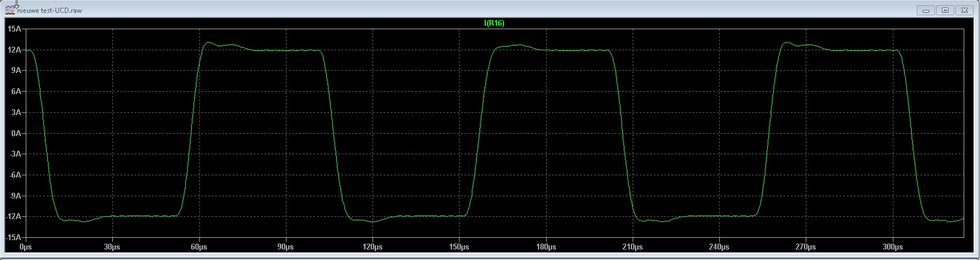Click the 60µs time axis label
This screenshot has height=260, width=980.
point(199,247)
